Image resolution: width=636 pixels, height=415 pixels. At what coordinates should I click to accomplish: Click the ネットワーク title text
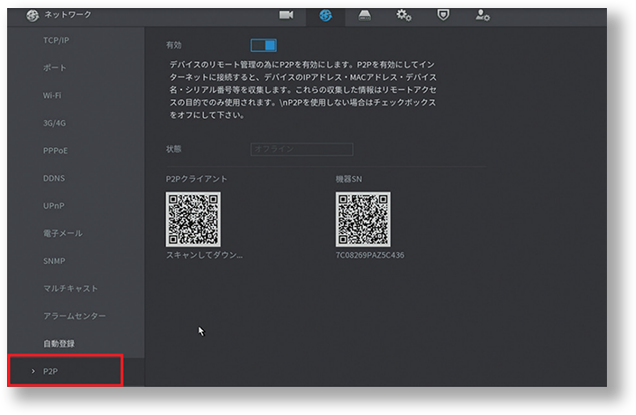pyautogui.click(x=68, y=15)
